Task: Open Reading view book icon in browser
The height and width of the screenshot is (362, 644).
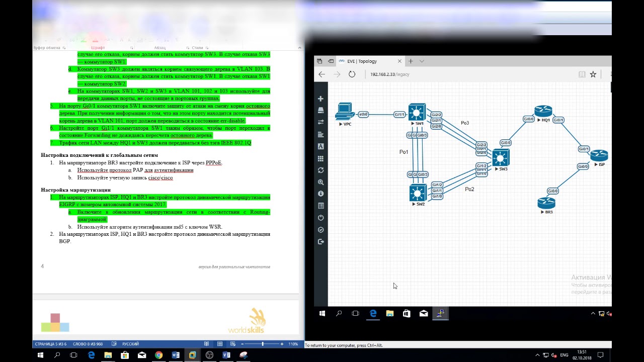Action: tap(582, 74)
